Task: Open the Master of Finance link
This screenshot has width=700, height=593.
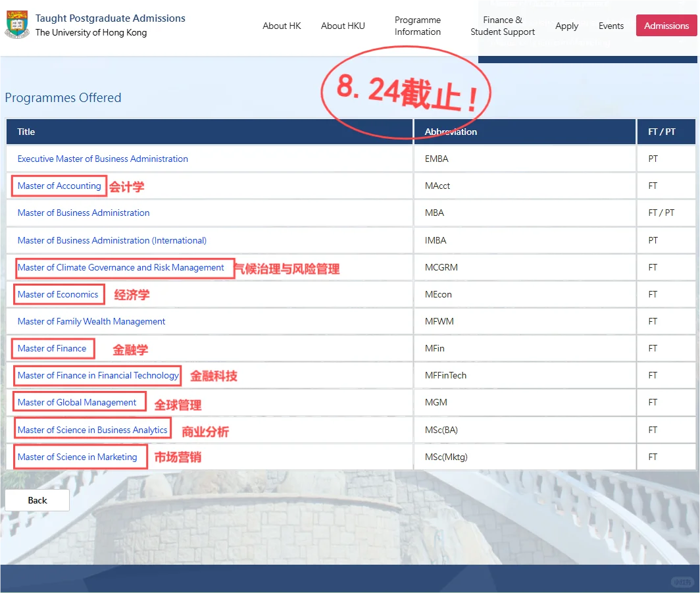Action: [52, 348]
